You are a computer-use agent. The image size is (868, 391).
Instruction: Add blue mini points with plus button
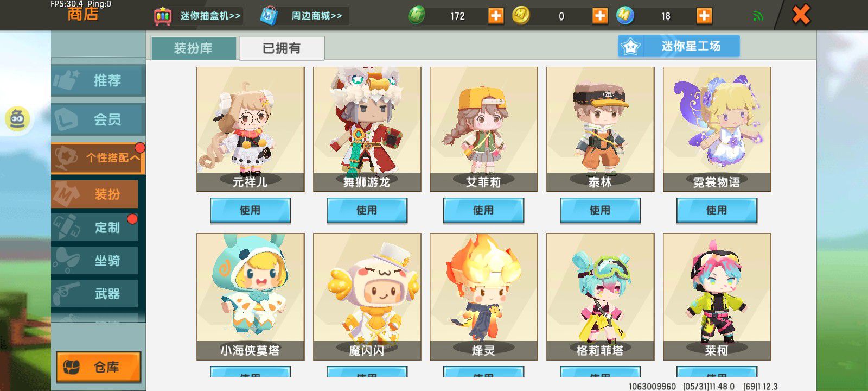coord(704,16)
